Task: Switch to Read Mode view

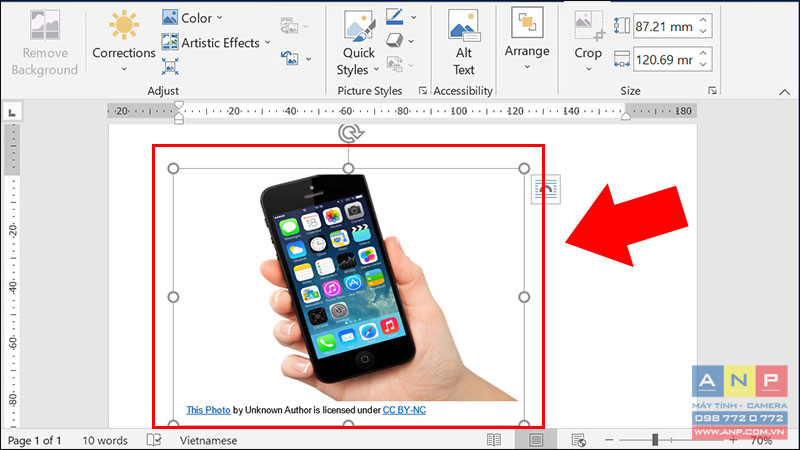Action: click(494, 440)
